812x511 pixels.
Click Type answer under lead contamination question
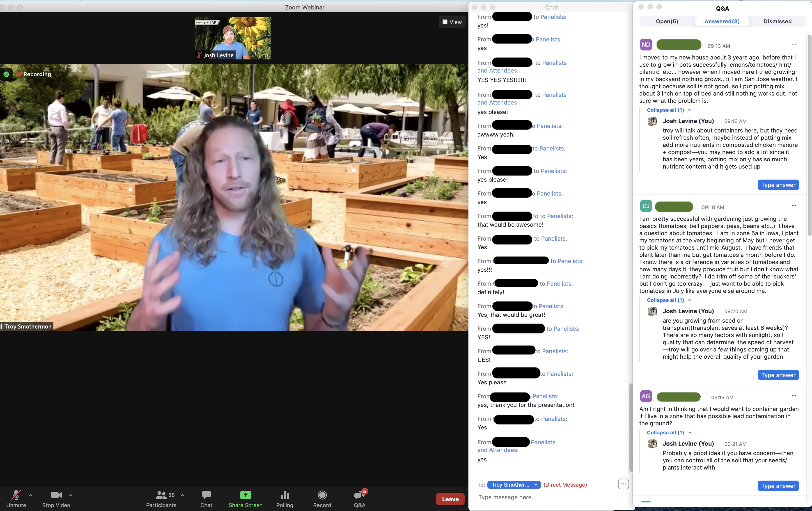tap(778, 486)
